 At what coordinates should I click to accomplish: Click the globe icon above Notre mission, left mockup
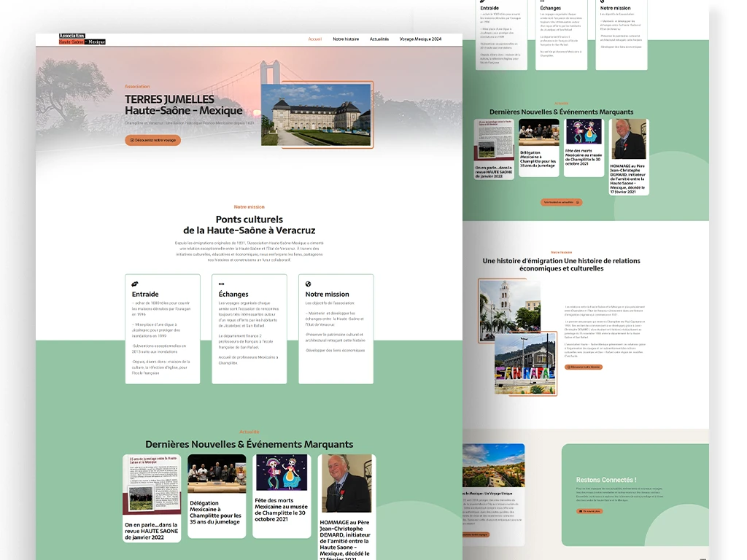pyautogui.click(x=309, y=284)
